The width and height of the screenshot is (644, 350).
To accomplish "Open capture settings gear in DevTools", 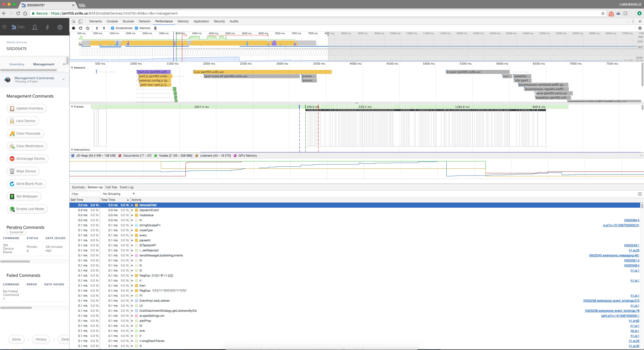I will pyautogui.click(x=640, y=28).
